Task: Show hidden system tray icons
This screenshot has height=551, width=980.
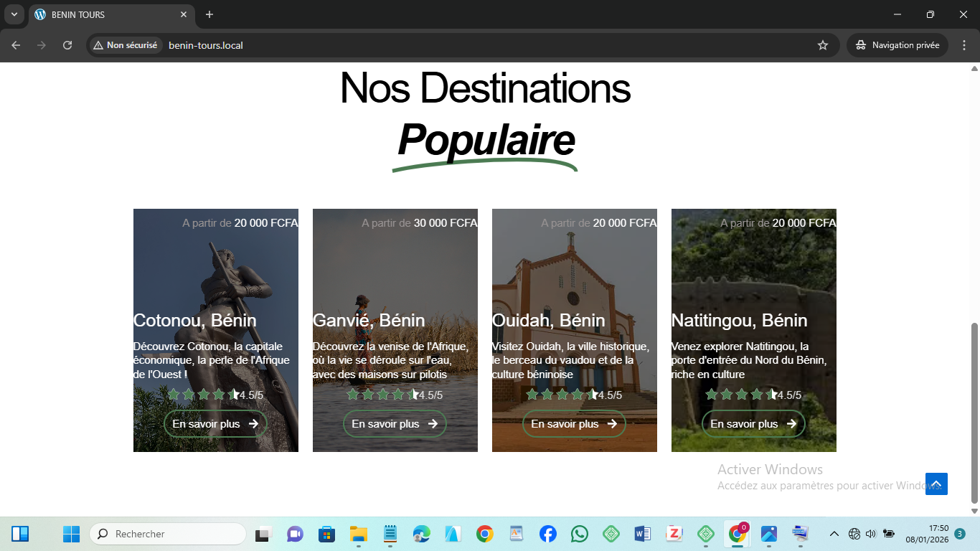Action: coord(834,534)
